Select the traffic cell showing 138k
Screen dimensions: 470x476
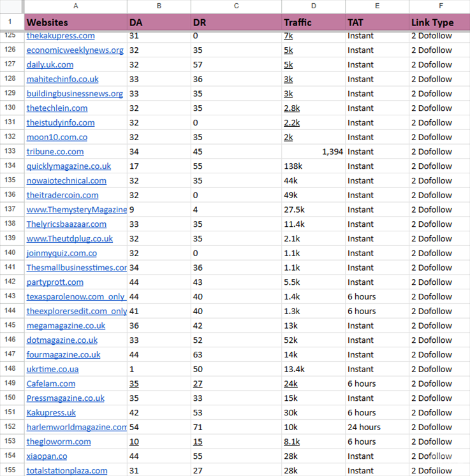(x=314, y=166)
